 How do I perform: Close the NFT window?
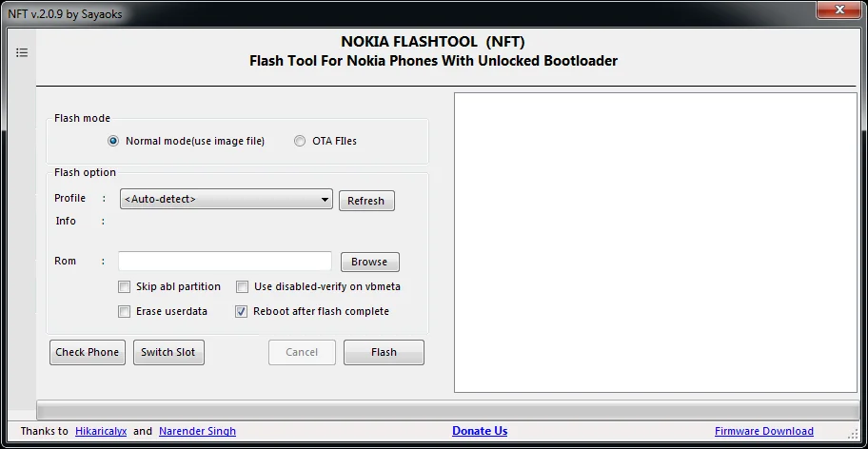[841, 10]
